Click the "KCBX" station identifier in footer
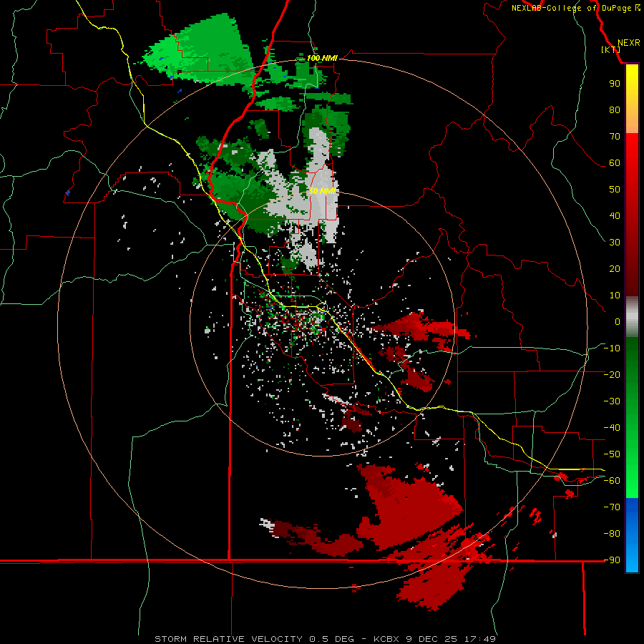Image resolution: width=644 pixels, height=644 pixels. (x=388, y=639)
